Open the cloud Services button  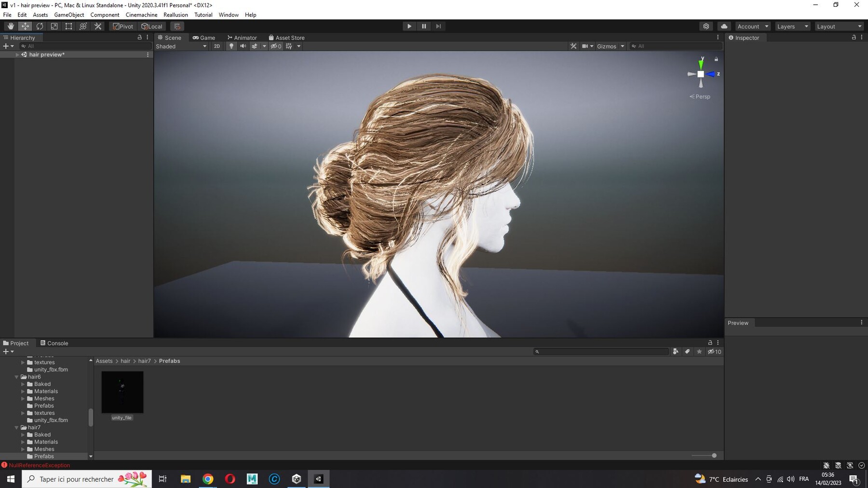(x=724, y=26)
